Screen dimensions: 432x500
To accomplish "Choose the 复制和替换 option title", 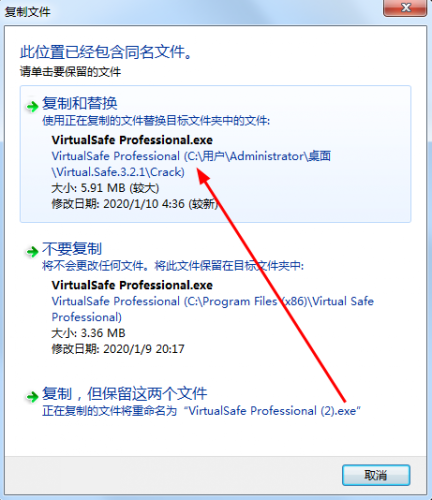I will tap(80, 103).
